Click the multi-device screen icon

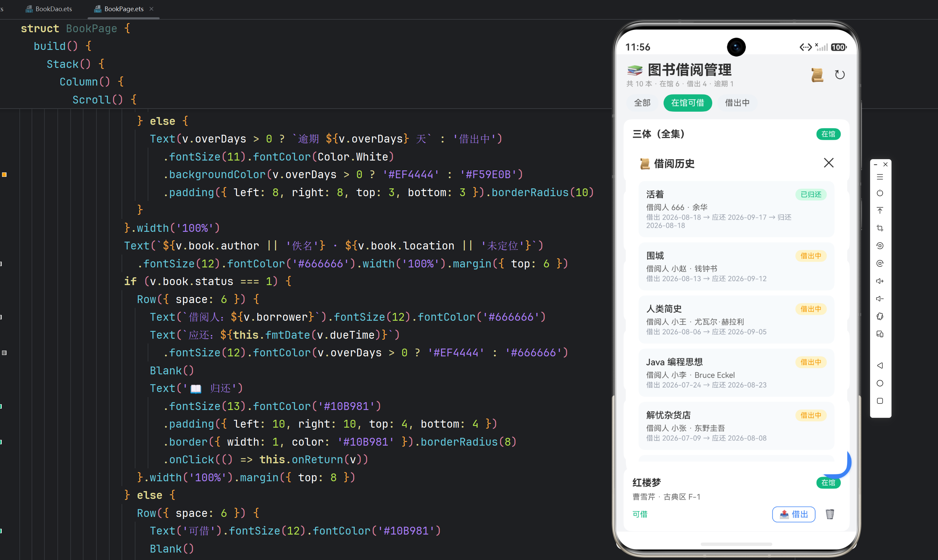880,334
